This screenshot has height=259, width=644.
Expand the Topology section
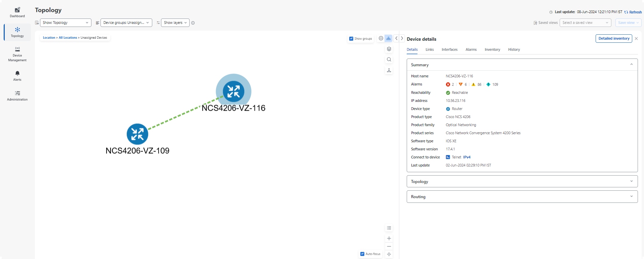click(522, 181)
